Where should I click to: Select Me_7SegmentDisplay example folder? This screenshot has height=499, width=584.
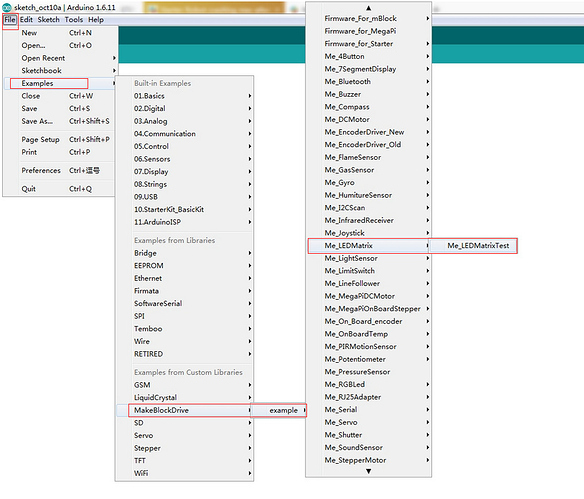tap(369, 69)
